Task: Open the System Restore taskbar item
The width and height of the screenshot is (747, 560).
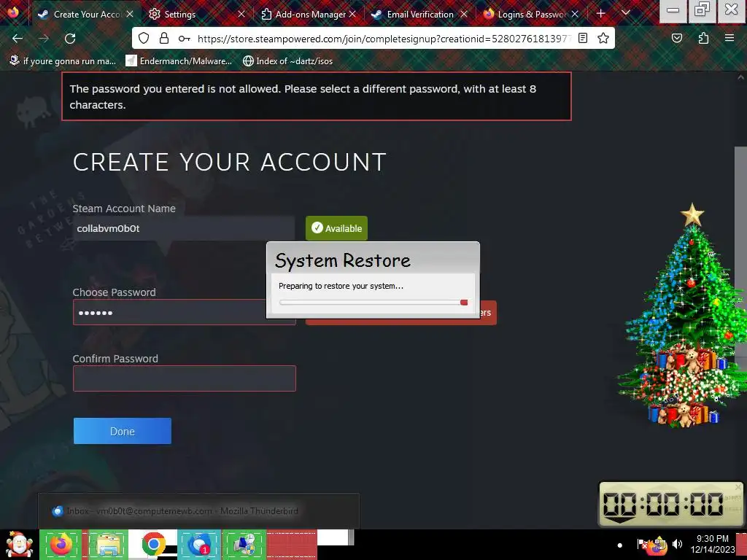Action: click(x=244, y=545)
